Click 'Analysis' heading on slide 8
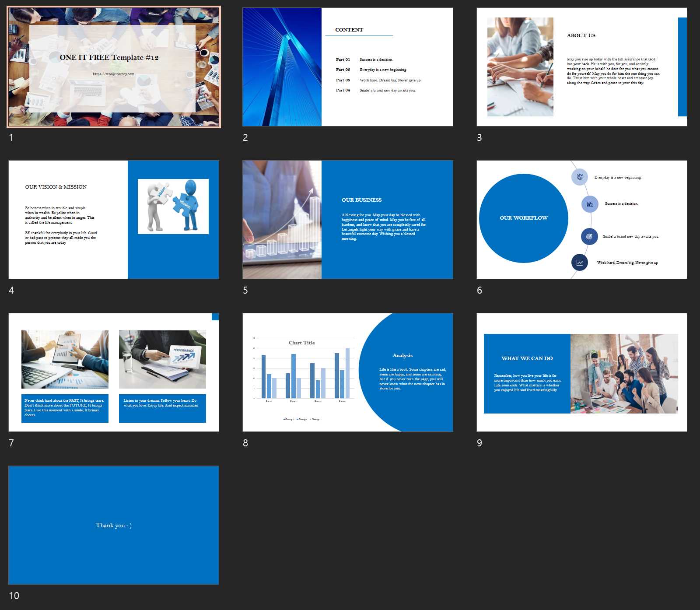Viewport: 700px width, 610px height. (x=402, y=355)
